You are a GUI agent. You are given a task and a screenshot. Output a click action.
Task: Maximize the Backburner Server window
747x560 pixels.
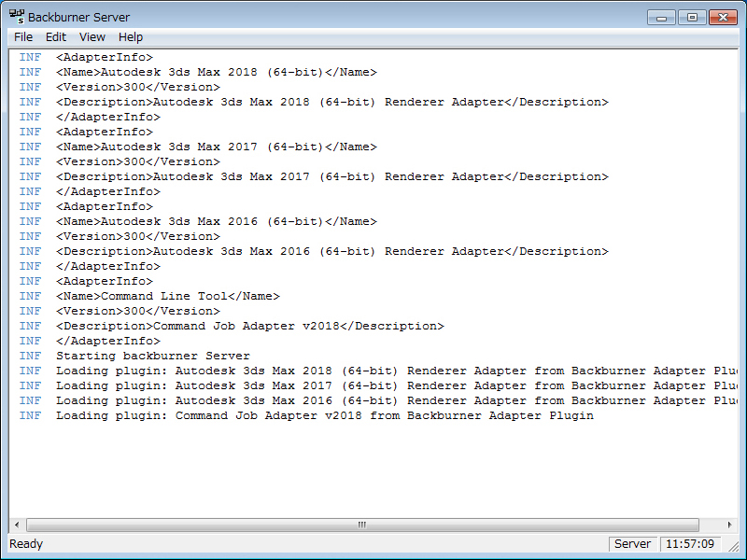point(692,18)
